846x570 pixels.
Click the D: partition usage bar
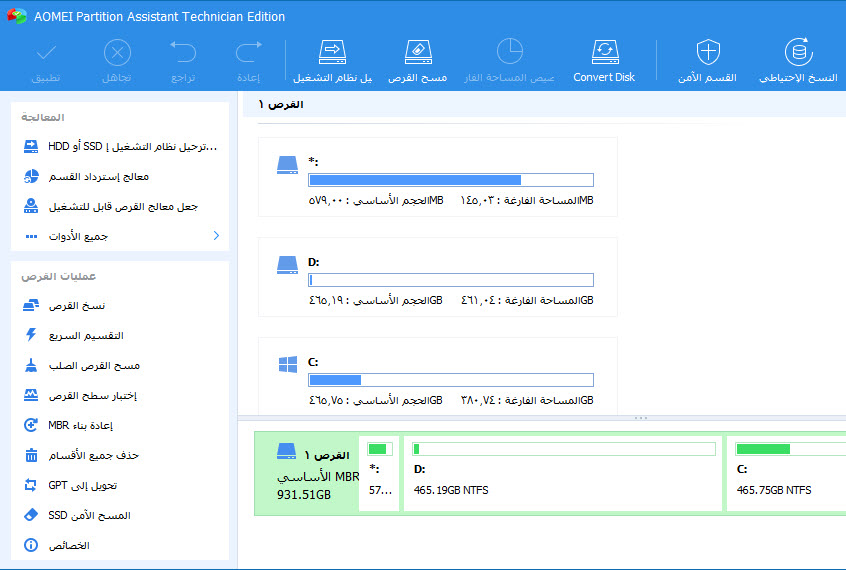pyautogui.click(x=451, y=280)
